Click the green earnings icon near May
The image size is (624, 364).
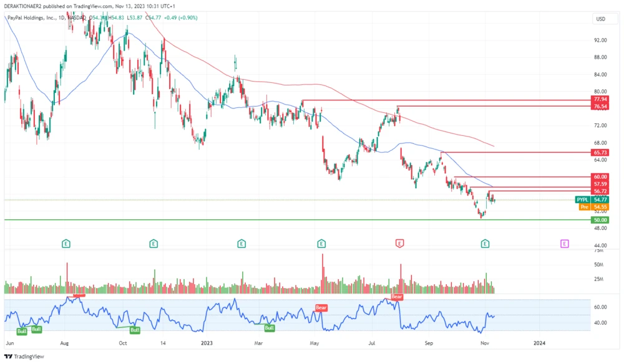click(x=321, y=244)
